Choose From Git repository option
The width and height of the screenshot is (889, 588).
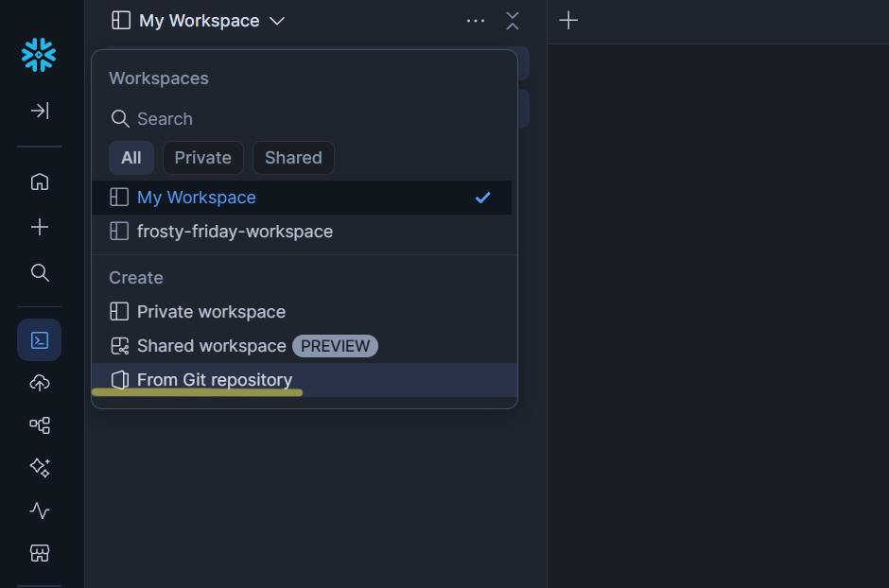[215, 379]
